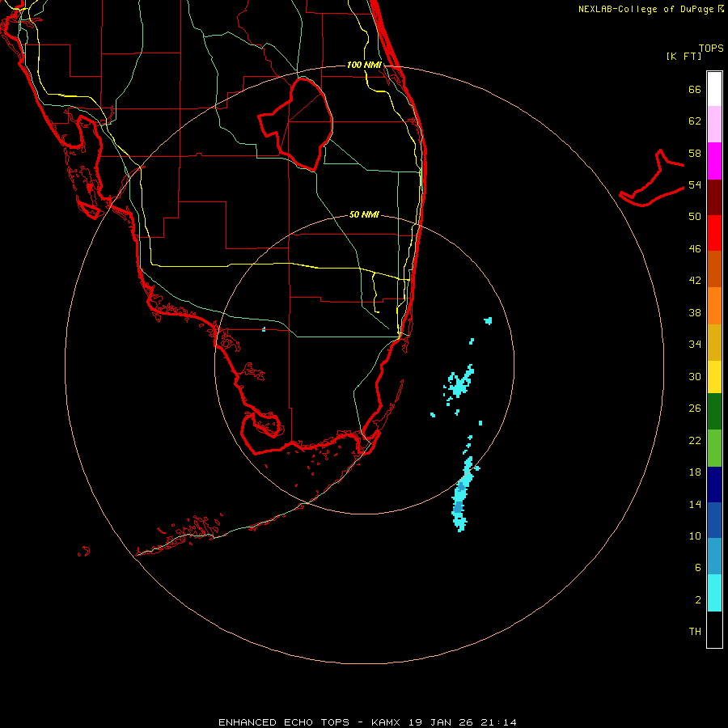Viewport: 728px width, 728px height.
Task: Click the "10" legend value
Action: pyautogui.click(x=695, y=535)
